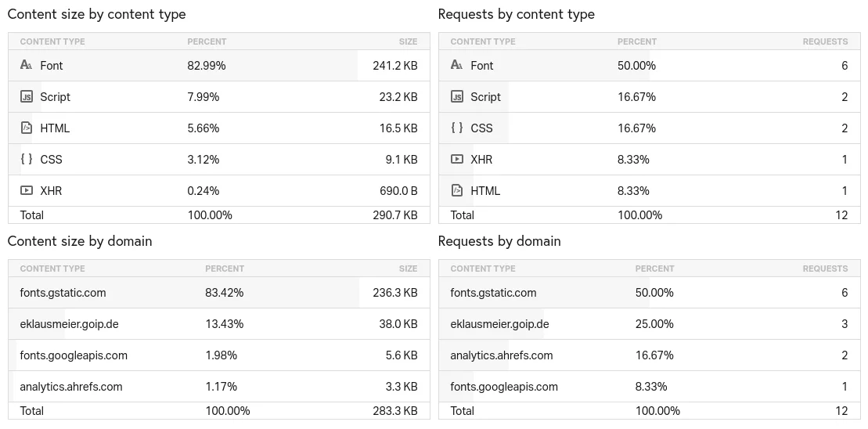This screenshot has width=868, height=429.
Task: Select eklausmeier.goip.de in Content size by domain
Action: [69, 324]
